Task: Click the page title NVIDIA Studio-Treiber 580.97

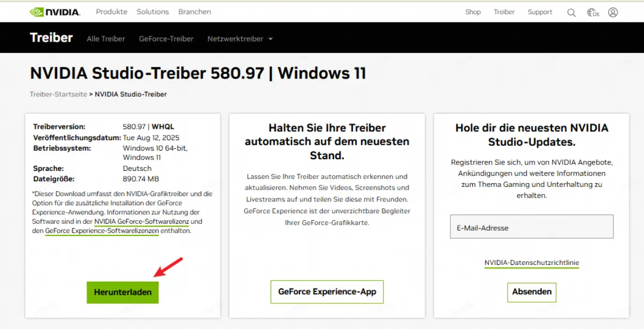Action: pos(198,73)
